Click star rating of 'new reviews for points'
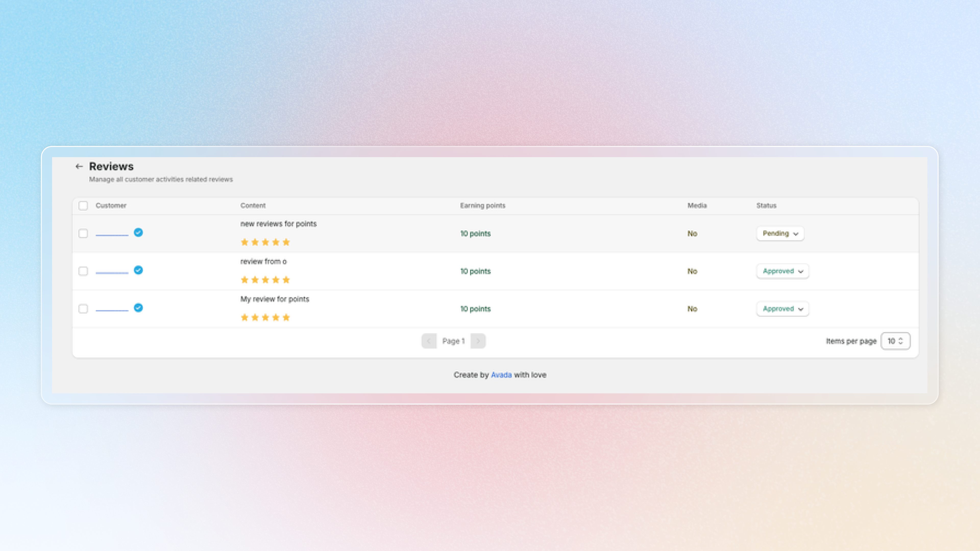The height and width of the screenshot is (551, 980). pyautogui.click(x=265, y=242)
